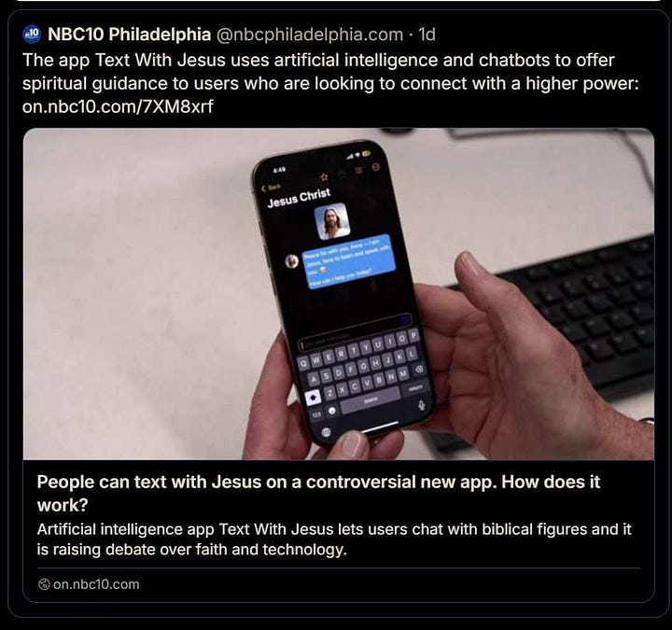
Task: Tap the globe key below phone keyboard
Action: pos(326,431)
